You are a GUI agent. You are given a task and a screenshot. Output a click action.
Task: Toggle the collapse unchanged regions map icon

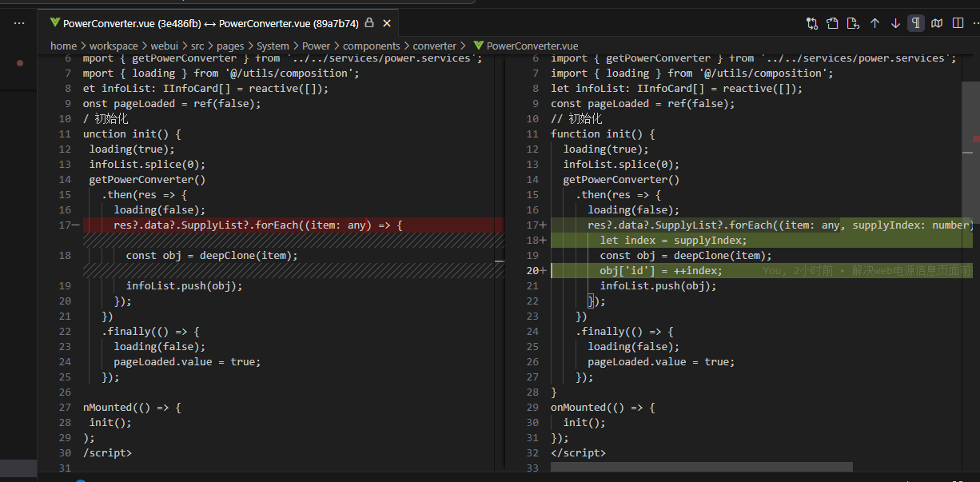tap(937, 23)
